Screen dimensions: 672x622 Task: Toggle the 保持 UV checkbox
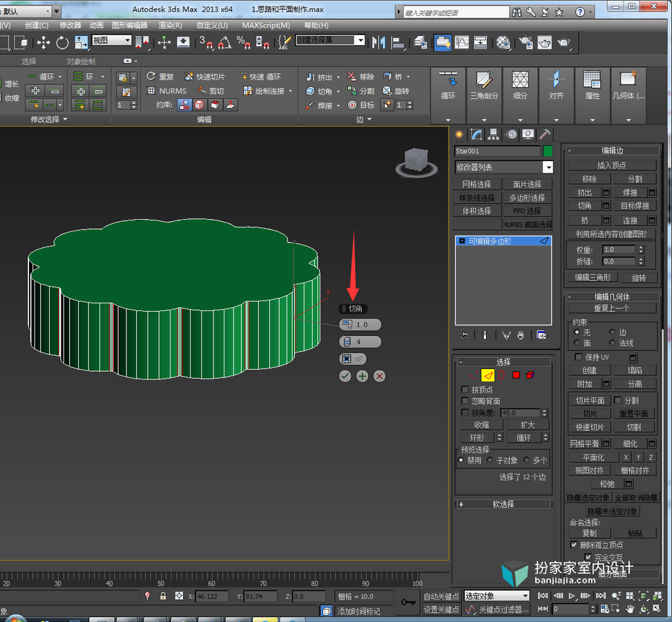[578, 357]
